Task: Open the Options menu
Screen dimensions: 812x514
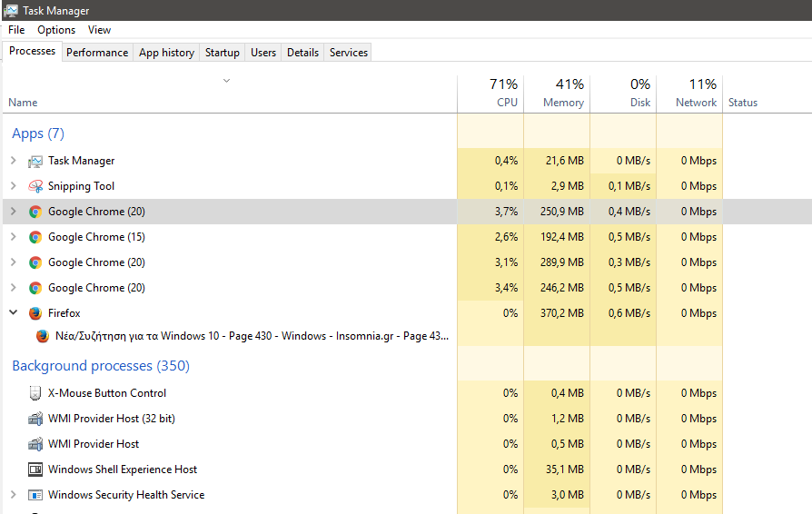Action: 56,30
